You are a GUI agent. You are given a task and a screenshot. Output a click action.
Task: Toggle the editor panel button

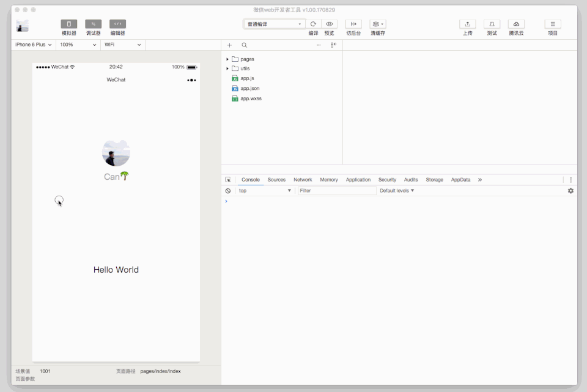click(117, 24)
